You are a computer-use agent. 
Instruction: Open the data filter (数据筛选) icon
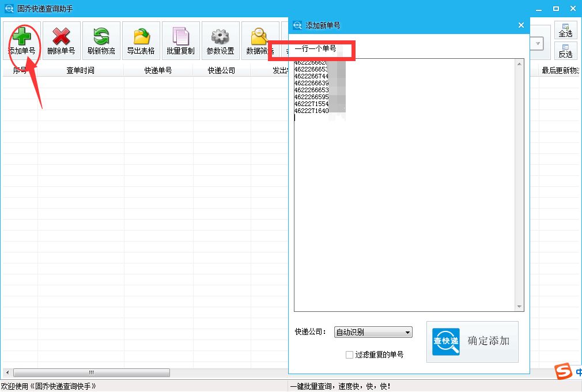tap(260, 41)
